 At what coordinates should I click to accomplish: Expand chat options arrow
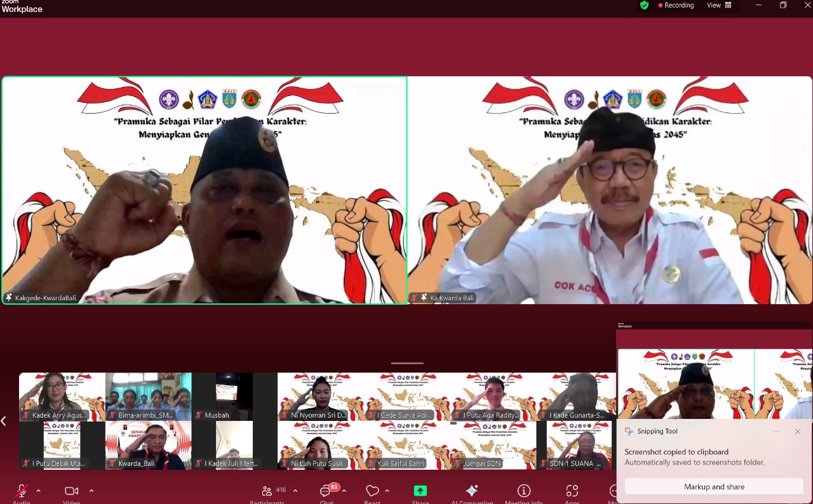click(x=344, y=491)
